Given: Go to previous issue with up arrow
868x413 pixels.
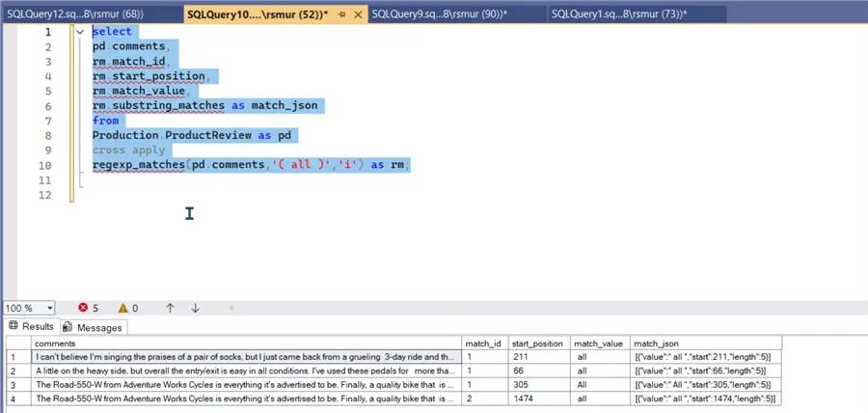Looking at the screenshot, I should tap(170, 308).
